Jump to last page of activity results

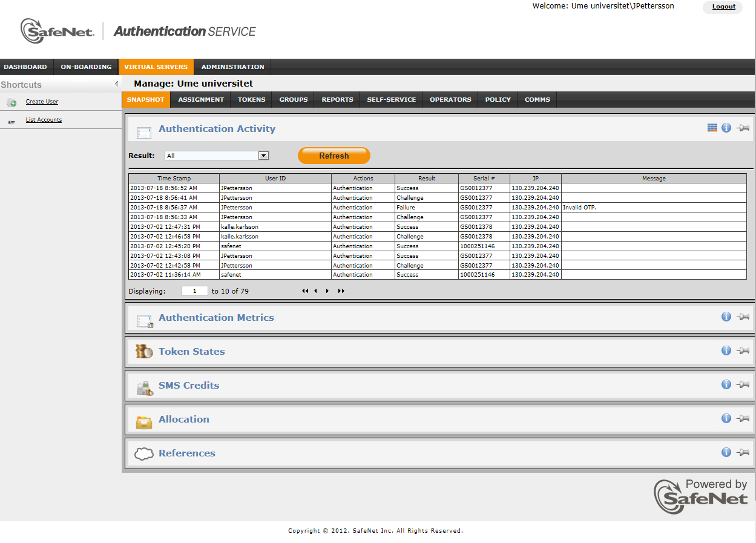341,291
